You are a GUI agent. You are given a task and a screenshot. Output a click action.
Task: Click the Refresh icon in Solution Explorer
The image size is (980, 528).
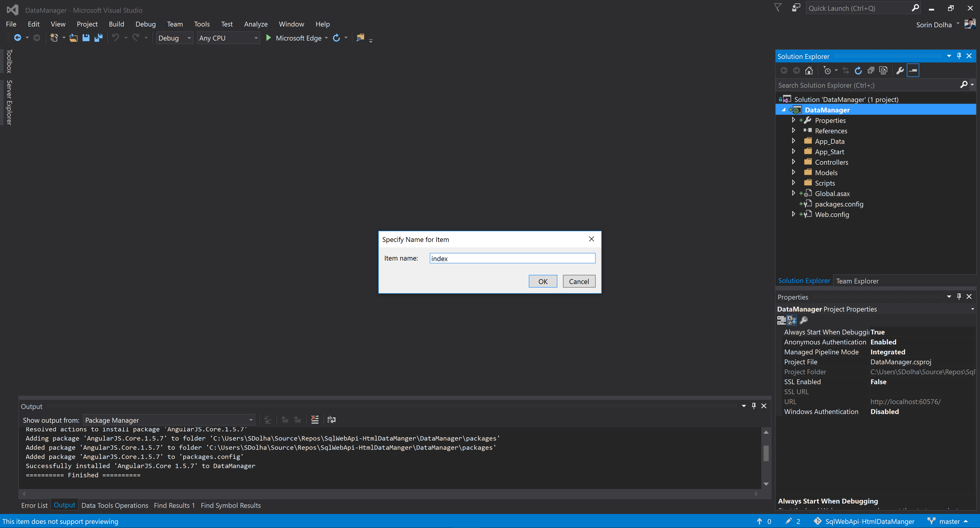point(858,70)
